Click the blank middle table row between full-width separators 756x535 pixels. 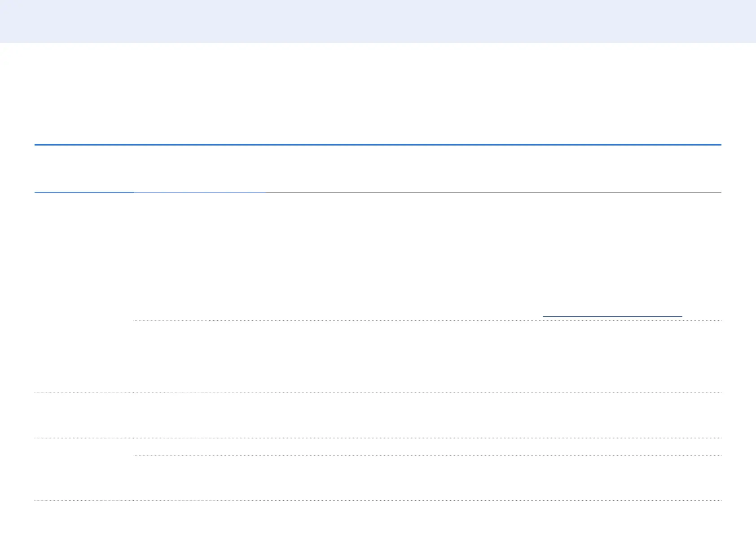[x=378, y=416]
